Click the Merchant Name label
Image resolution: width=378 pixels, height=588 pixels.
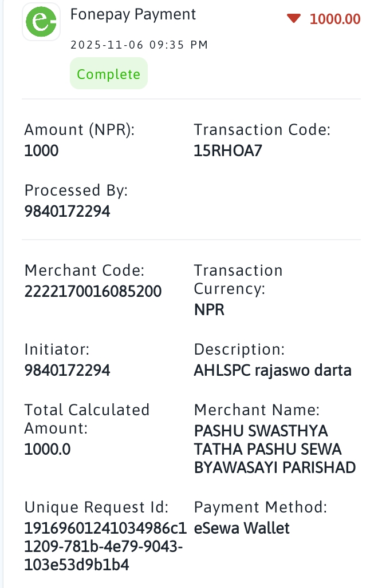click(257, 410)
